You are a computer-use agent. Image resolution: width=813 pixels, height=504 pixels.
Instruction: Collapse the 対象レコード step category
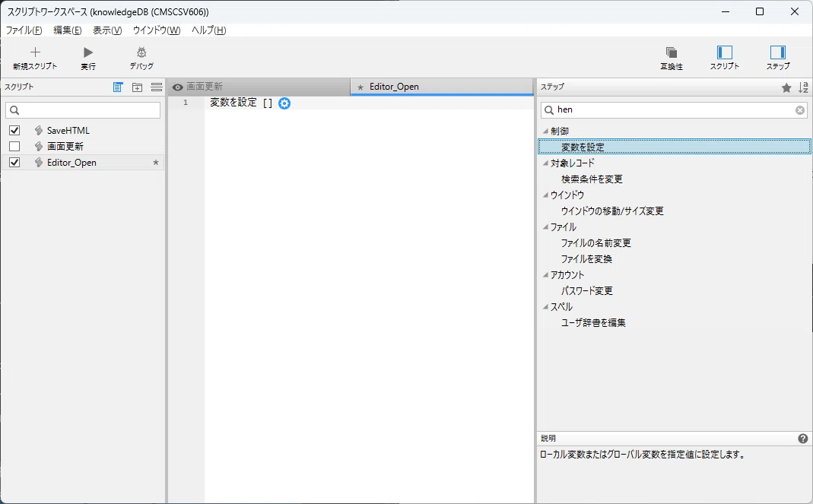pyautogui.click(x=545, y=163)
